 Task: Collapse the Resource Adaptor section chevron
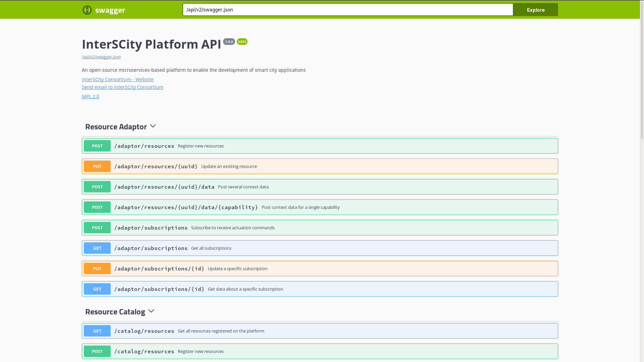pos(153,126)
